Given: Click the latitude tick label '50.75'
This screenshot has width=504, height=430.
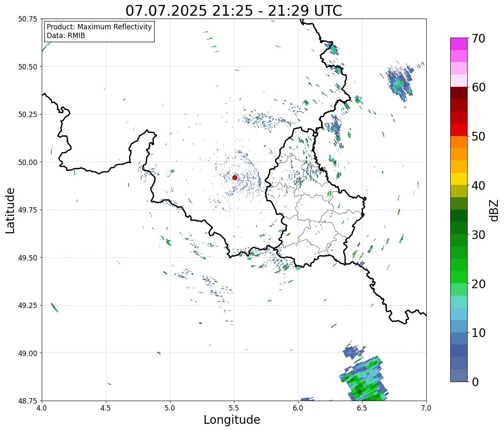Looking at the screenshot, I should (27, 19).
